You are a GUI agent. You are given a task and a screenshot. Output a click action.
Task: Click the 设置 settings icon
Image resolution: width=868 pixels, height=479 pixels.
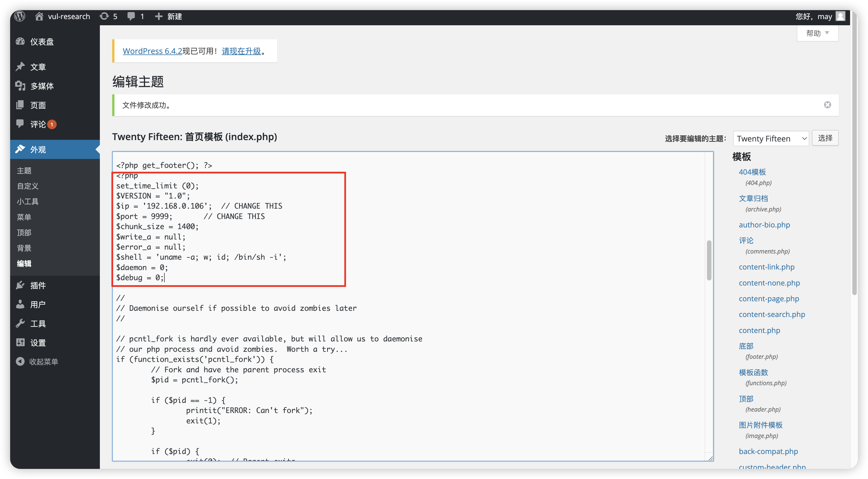point(20,342)
